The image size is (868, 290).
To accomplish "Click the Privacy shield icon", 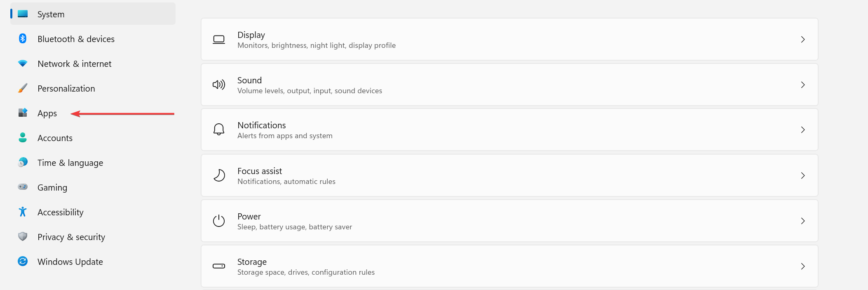I will point(23,236).
